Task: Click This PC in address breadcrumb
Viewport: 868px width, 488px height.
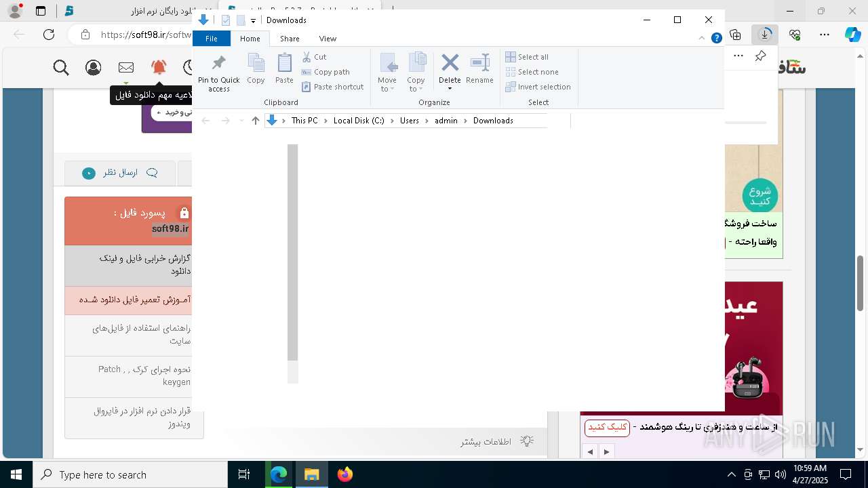Action: (x=304, y=121)
